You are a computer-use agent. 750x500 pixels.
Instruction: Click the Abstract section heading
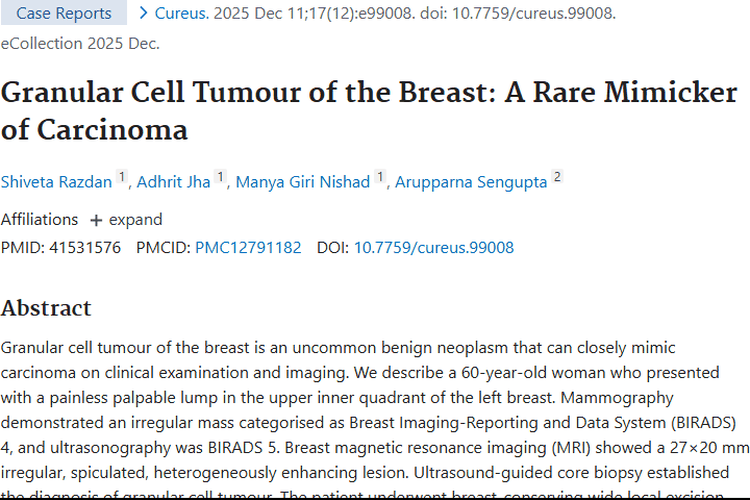[46, 307]
